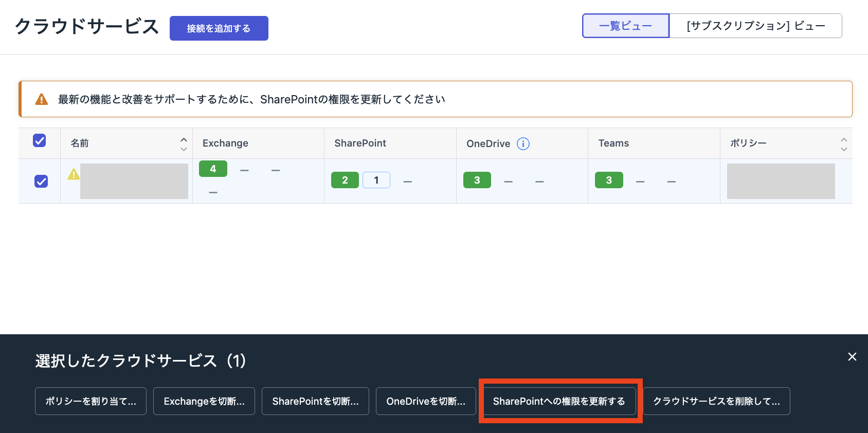Click the 選択したクラウドサービス (1) heading

[141, 360]
